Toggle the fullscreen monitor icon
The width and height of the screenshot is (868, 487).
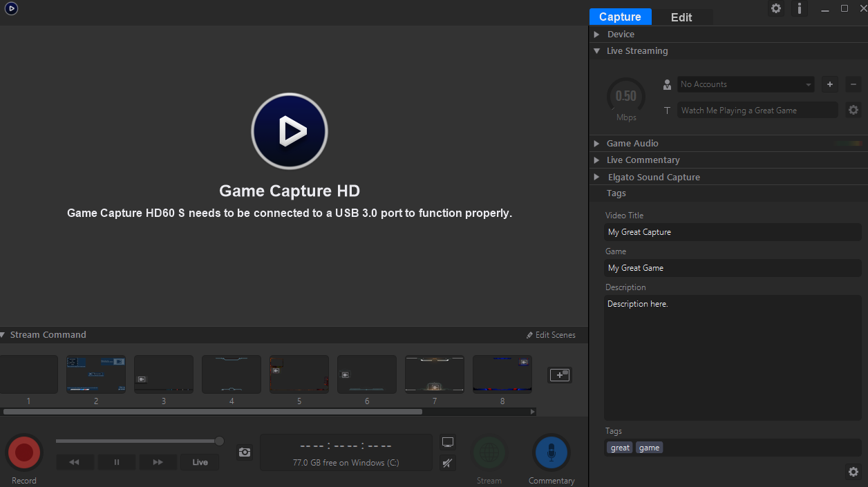tap(448, 442)
